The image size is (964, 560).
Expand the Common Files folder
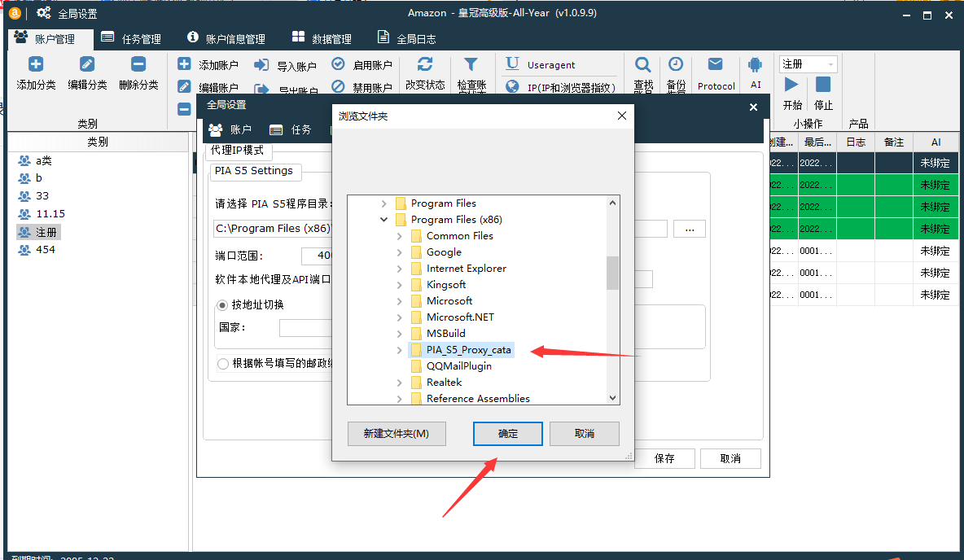point(400,236)
